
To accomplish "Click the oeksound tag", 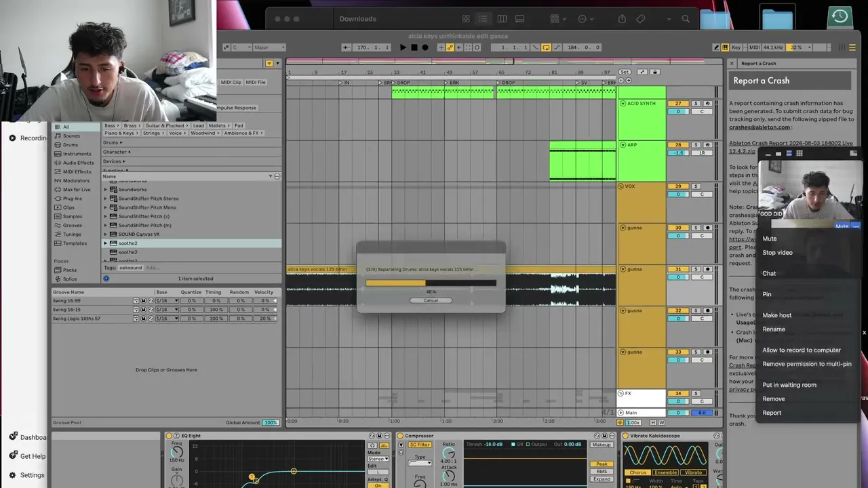I will click(130, 268).
